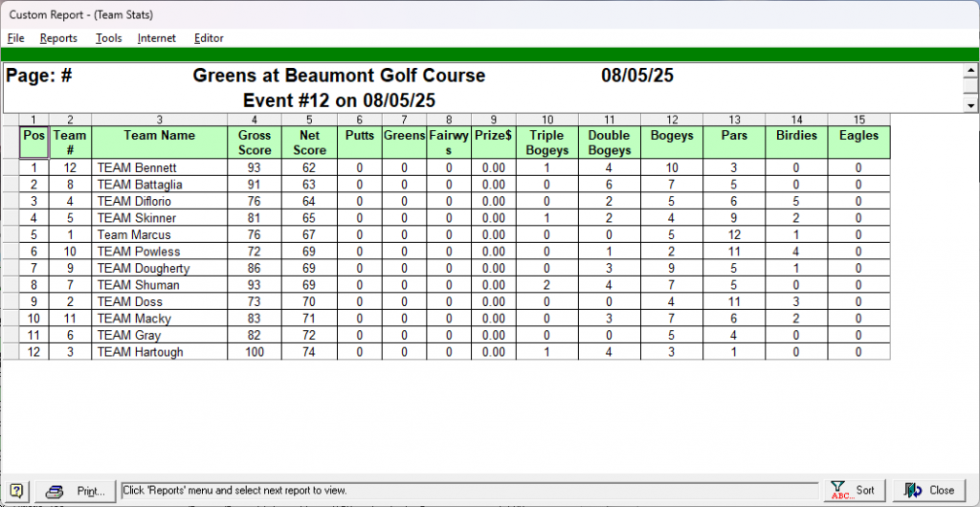Select the Pos column header cell

click(33, 142)
